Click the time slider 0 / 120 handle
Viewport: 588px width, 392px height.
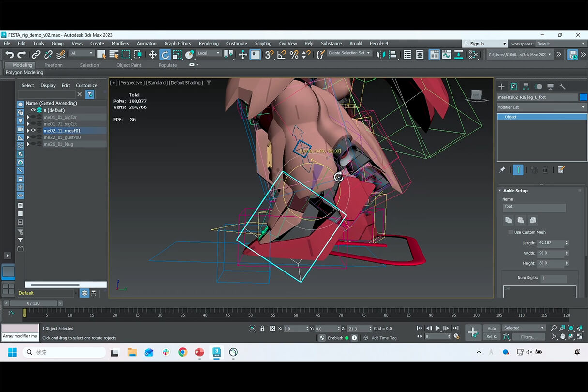click(33, 303)
